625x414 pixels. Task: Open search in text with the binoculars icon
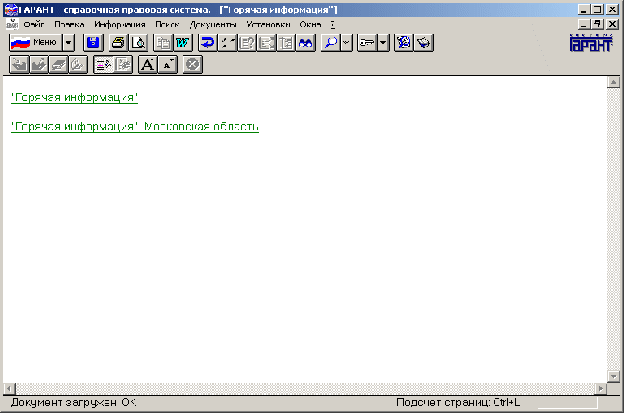[x=305, y=42]
